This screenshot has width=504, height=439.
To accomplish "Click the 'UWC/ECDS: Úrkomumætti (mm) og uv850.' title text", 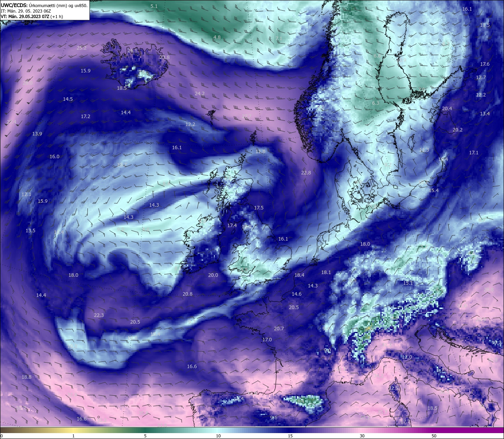I will (x=44, y=6).
